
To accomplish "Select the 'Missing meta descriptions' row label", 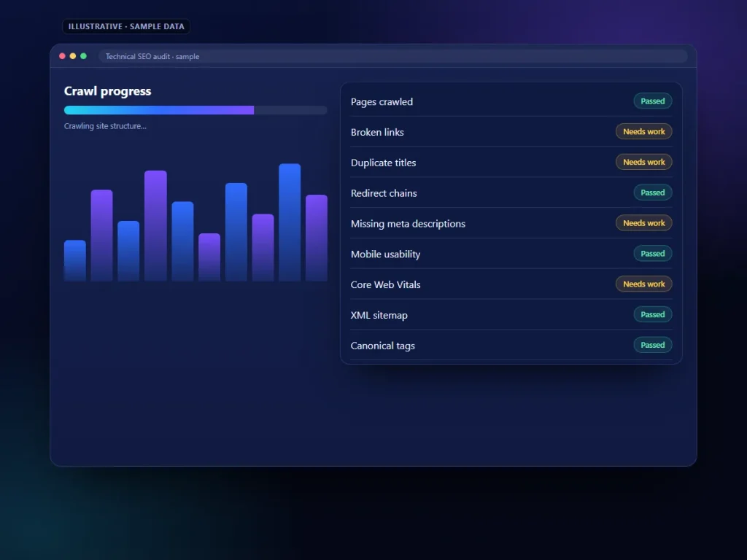I will pos(409,224).
